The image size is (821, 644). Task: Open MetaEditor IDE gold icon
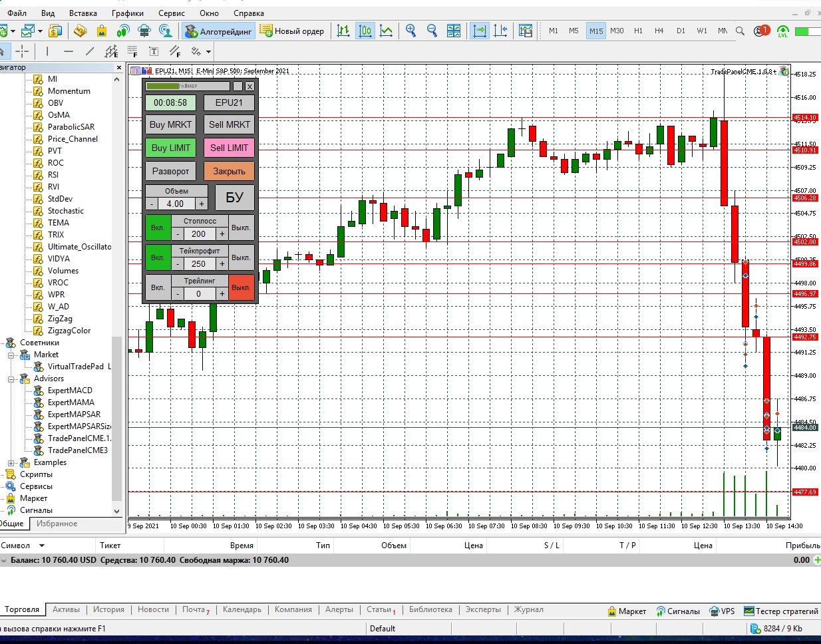[x=81, y=31]
